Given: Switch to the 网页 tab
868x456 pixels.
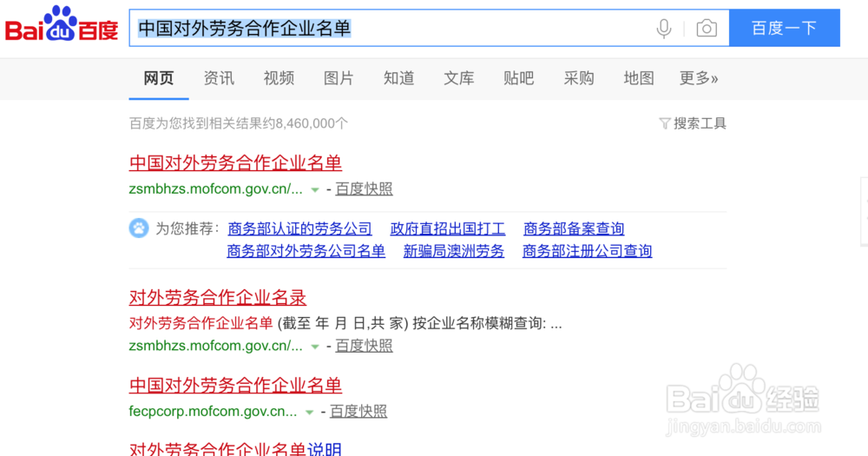Looking at the screenshot, I should pyautogui.click(x=159, y=78).
